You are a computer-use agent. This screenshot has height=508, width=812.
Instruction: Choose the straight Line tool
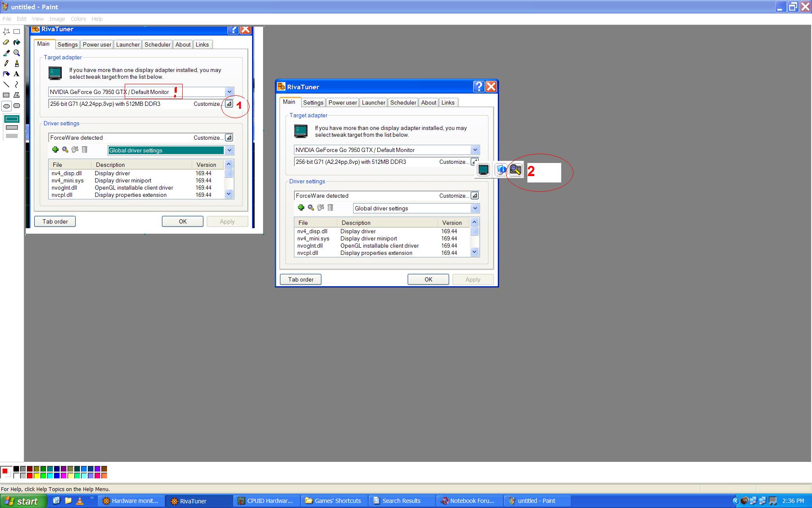[6, 85]
